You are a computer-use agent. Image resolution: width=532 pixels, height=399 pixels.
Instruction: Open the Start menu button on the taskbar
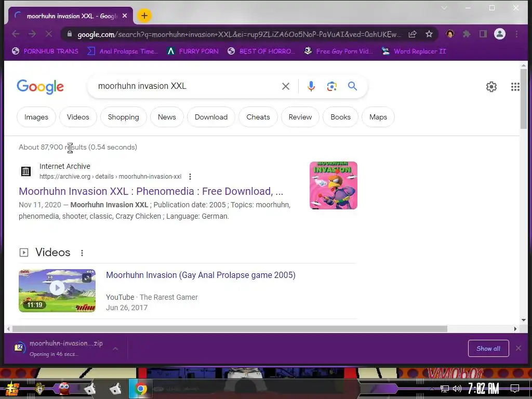[12, 389]
